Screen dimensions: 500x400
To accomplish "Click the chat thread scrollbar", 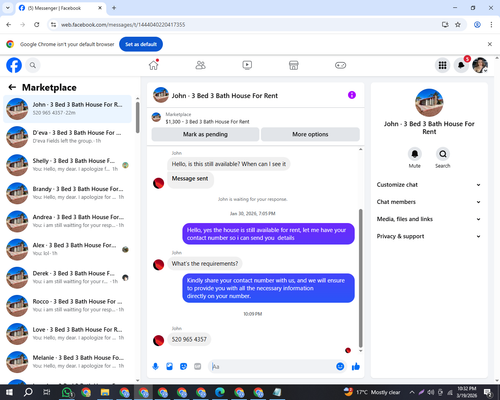I will 360,278.
